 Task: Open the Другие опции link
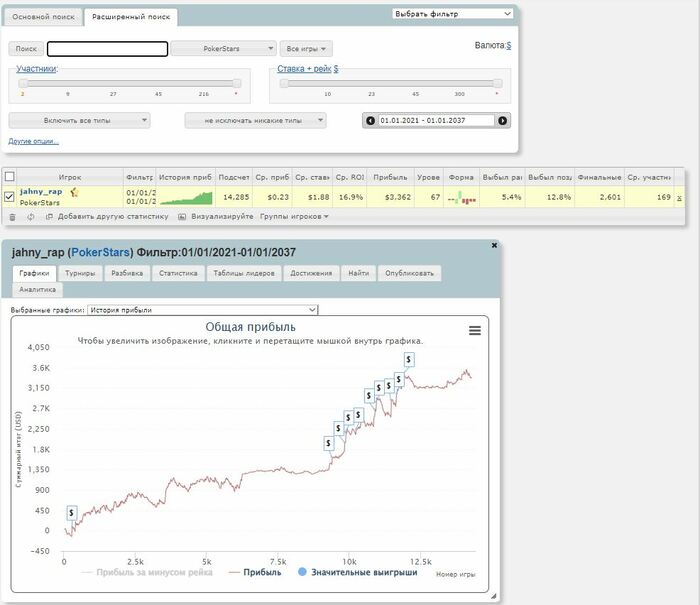(33, 142)
